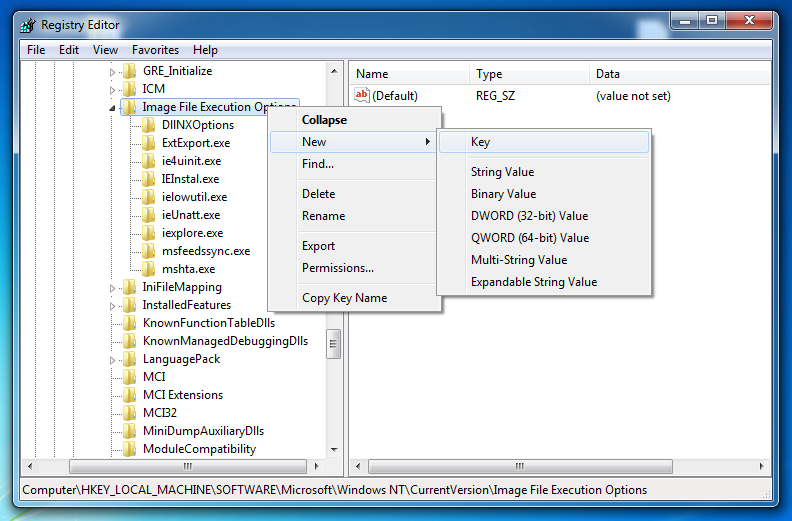792x521 pixels.
Task: Open the Help menu
Action: pyautogui.click(x=205, y=50)
